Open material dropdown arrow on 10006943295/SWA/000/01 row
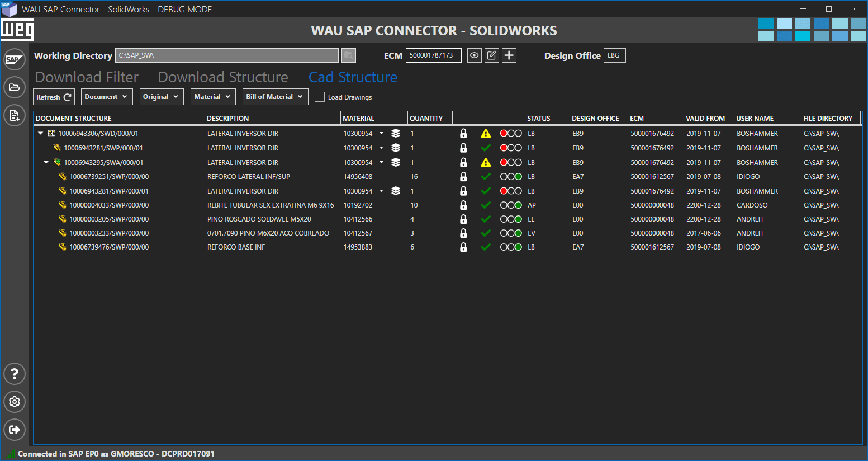This screenshot has width=868, height=461. [381, 162]
